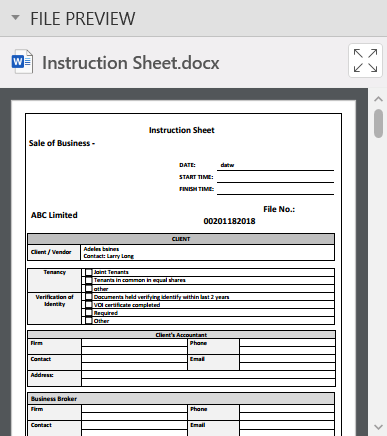Click the Word document file icon
The image size is (387, 436).
tap(22, 62)
